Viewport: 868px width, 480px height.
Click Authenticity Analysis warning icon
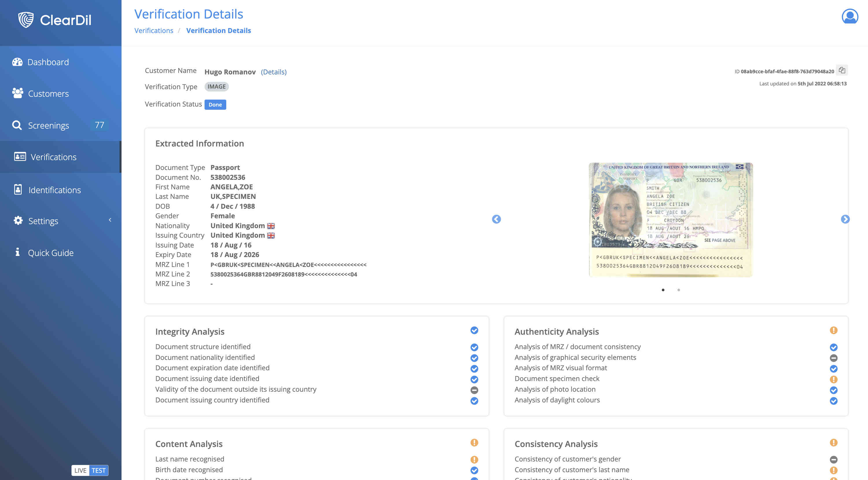[833, 330]
